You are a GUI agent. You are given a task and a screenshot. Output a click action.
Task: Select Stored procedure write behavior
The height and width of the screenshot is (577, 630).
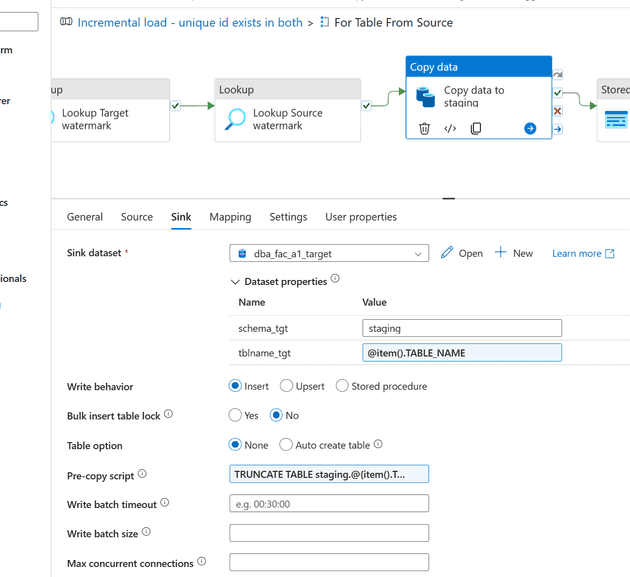[342, 386]
